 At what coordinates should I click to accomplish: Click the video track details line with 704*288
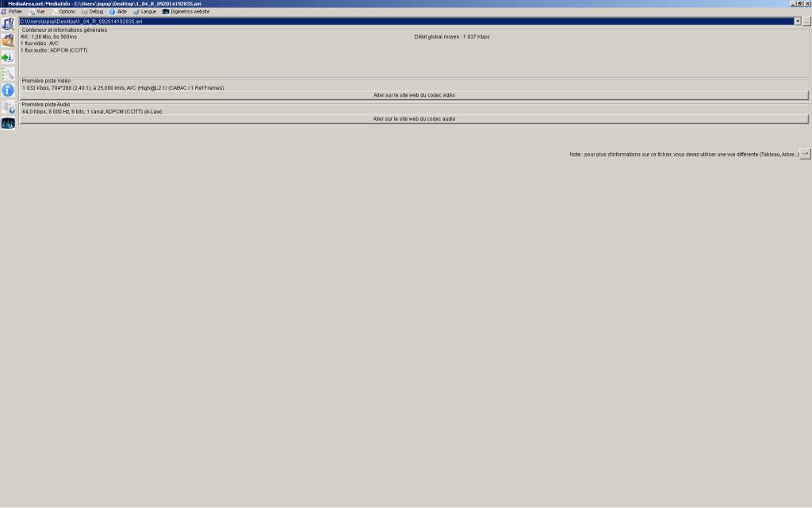pos(123,88)
